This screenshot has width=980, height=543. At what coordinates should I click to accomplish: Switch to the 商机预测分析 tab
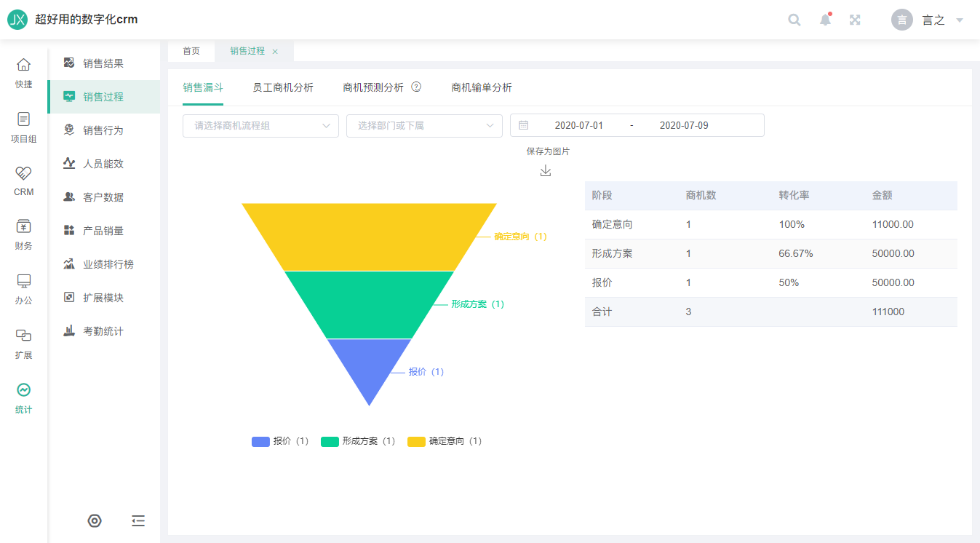(373, 87)
